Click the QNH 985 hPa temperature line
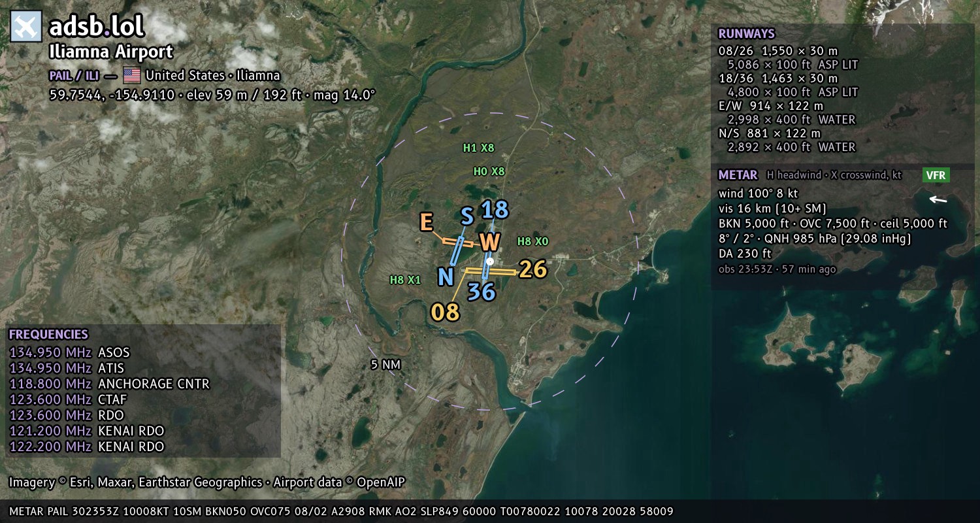980x523 pixels. [815, 239]
